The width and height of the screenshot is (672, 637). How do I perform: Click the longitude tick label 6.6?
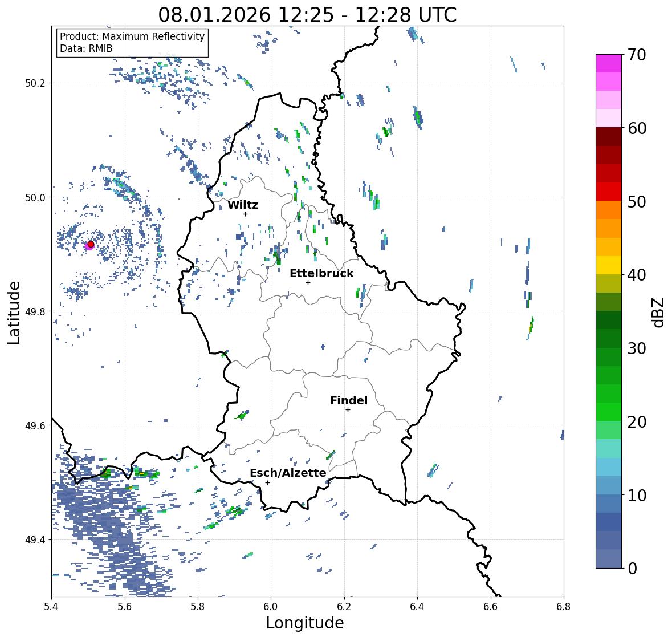[x=490, y=607]
